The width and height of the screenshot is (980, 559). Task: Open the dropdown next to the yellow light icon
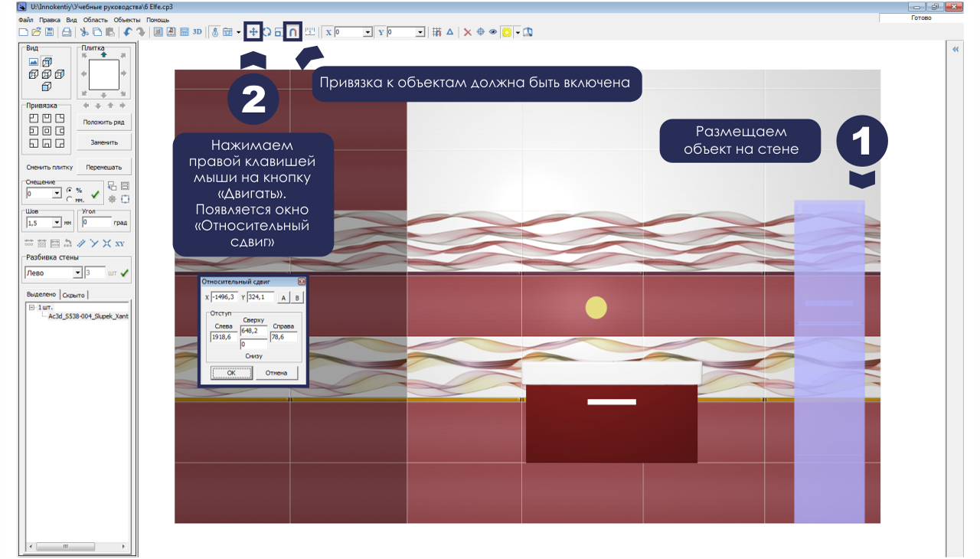pos(518,32)
